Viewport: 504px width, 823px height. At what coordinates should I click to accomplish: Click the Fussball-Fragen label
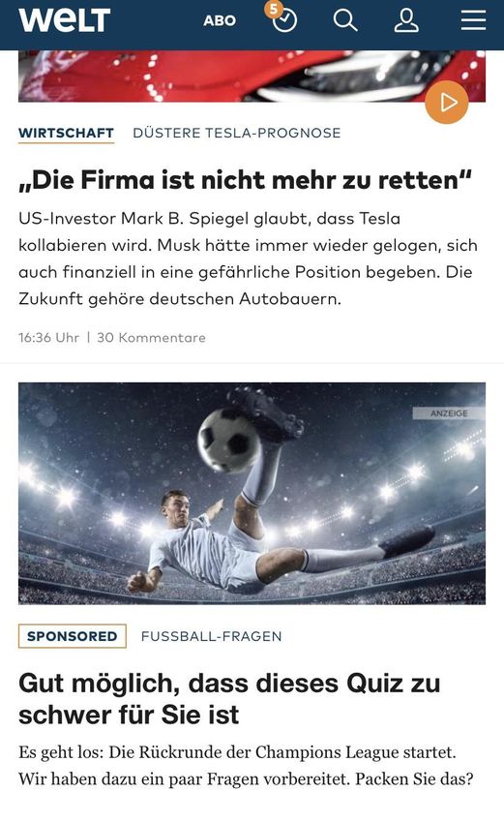(x=211, y=637)
